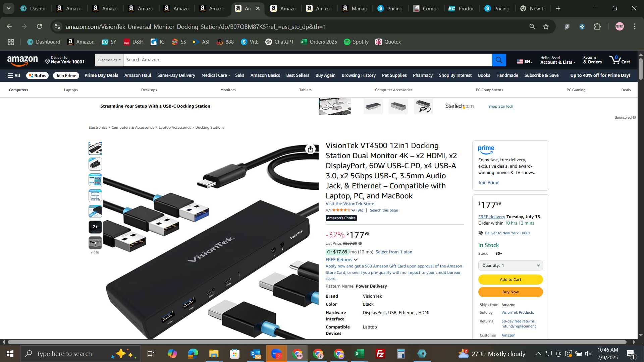644x362 pixels.
Task: Open Excel from the taskbar
Action: pyautogui.click(x=359, y=354)
